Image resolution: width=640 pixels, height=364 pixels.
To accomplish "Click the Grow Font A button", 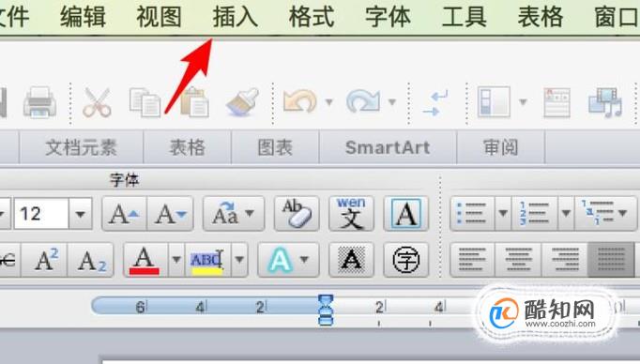I will pyautogui.click(x=125, y=213).
